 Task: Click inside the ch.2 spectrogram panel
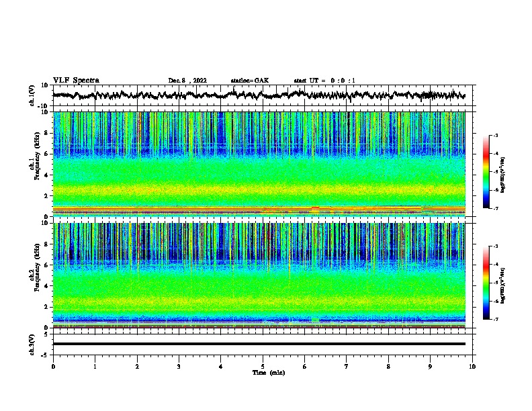point(259,275)
